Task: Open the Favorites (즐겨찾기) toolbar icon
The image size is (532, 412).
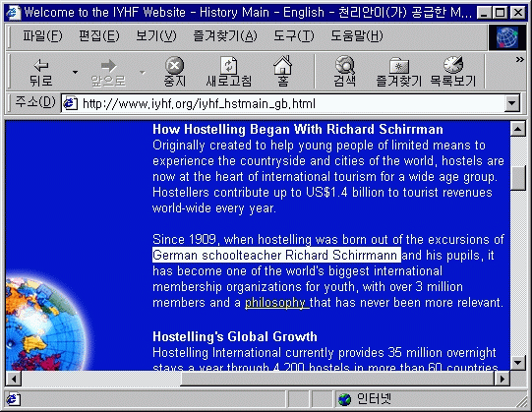Action: click(399, 66)
